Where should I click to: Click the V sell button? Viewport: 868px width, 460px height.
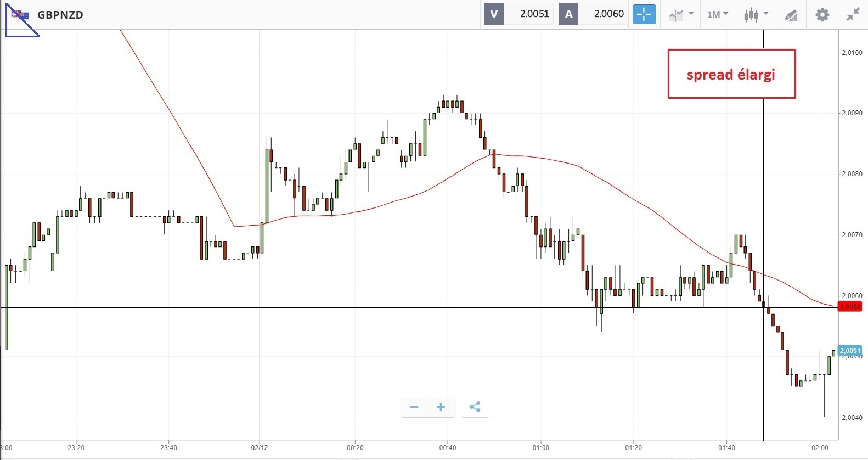[x=494, y=14]
